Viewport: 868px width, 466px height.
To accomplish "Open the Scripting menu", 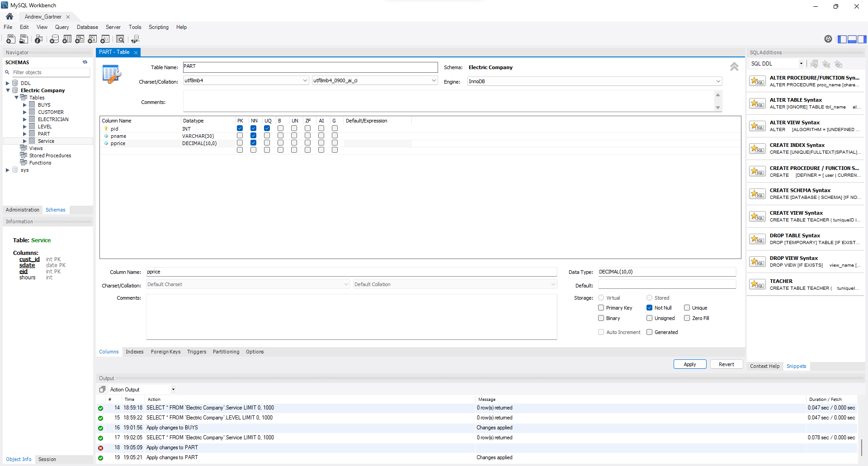I will pyautogui.click(x=159, y=27).
